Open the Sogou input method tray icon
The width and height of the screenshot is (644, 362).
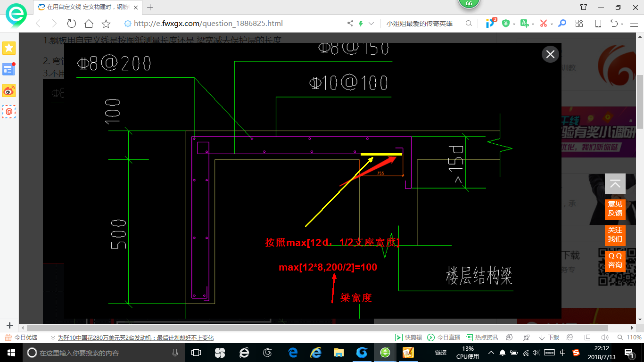(x=576, y=353)
